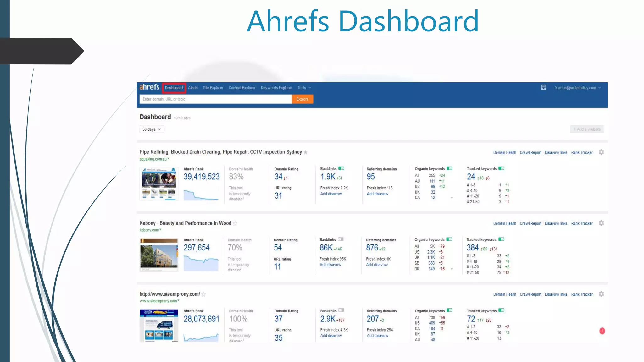The height and width of the screenshot is (362, 644).
Task: Open Rank Tracker for aquaking.com.au
Action: [582, 152]
